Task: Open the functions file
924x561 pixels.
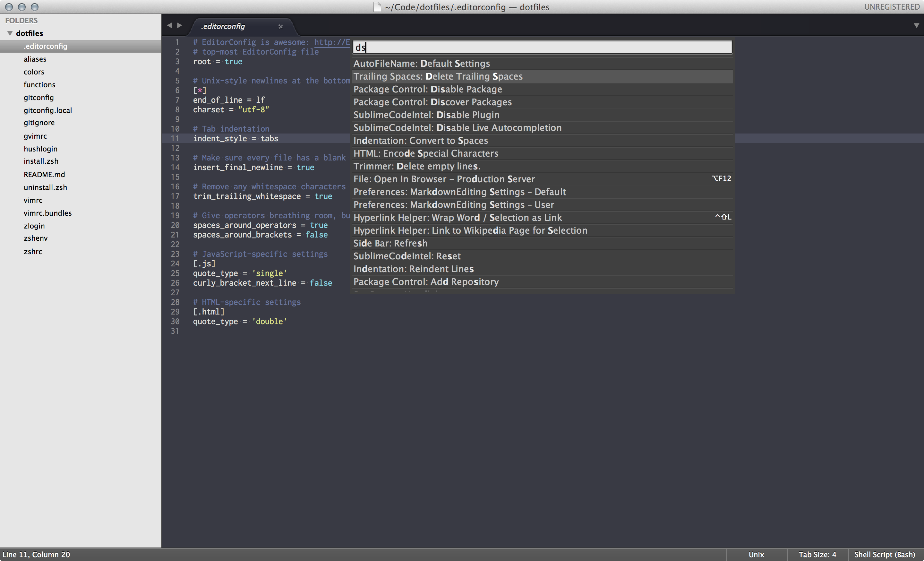Action: pyautogui.click(x=39, y=84)
